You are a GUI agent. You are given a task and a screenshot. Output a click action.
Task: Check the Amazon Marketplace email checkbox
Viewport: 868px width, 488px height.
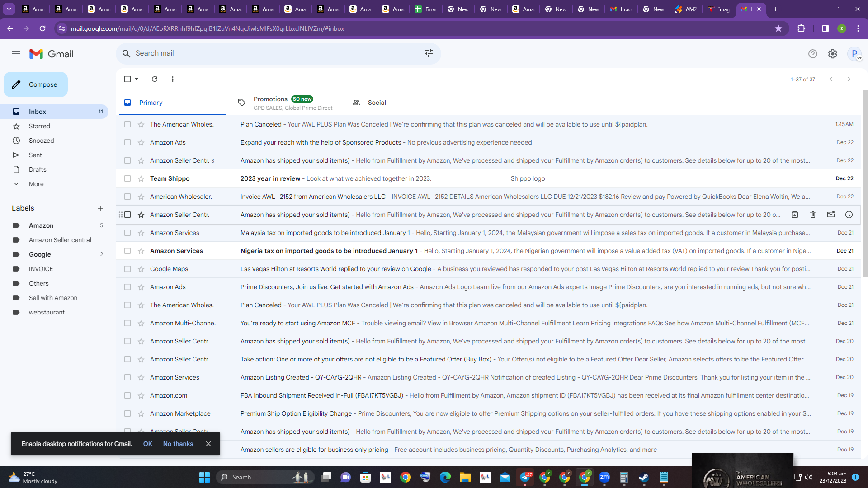tap(127, 413)
